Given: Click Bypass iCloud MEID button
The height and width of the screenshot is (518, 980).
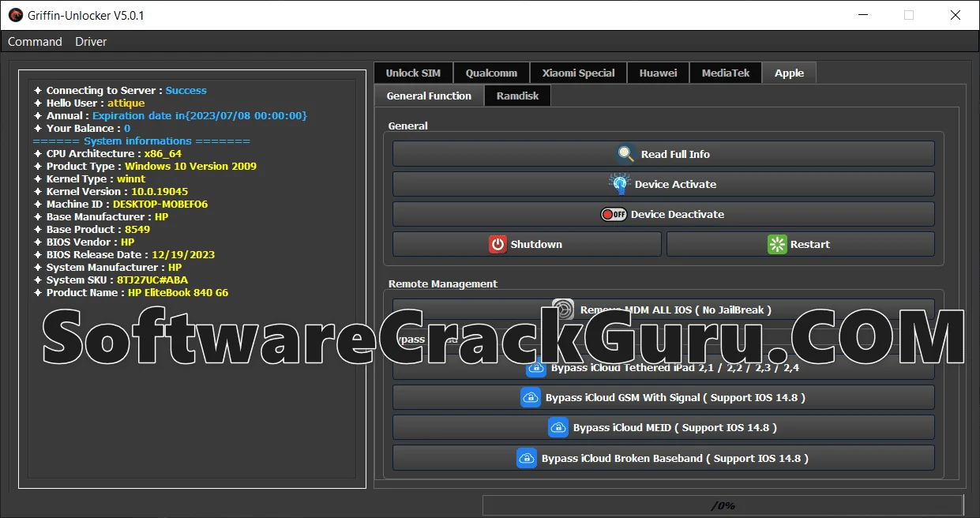Looking at the screenshot, I should tap(663, 427).
